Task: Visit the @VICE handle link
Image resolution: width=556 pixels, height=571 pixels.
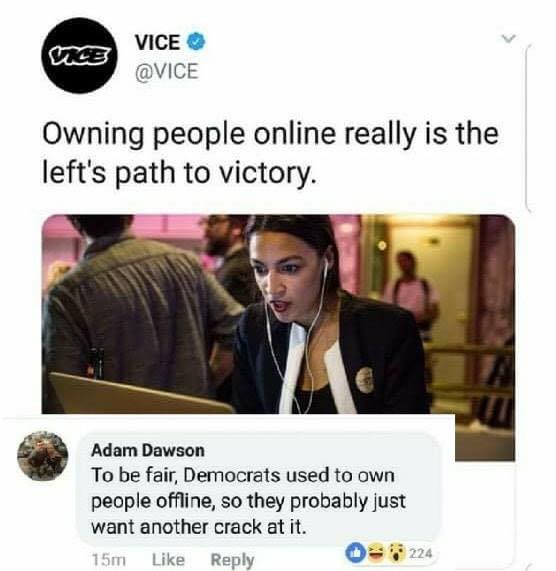Action: (x=167, y=71)
